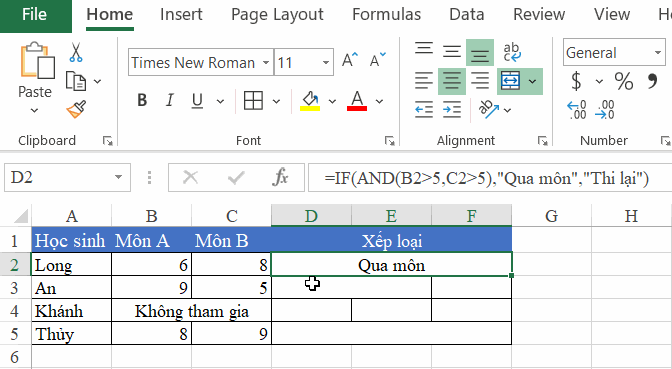Click the Insert Function fx icon

pyautogui.click(x=280, y=177)
